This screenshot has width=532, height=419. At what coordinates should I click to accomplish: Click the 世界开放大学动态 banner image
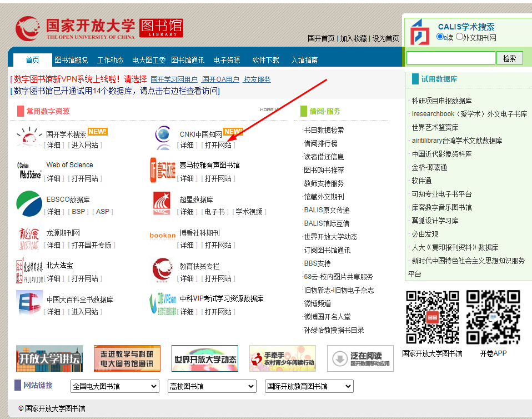tap(205, 358)
